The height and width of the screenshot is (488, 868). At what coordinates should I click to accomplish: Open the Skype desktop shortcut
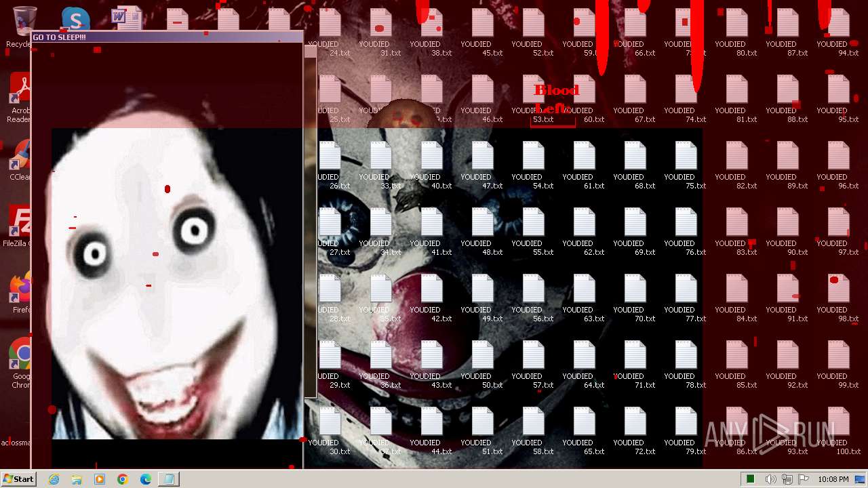(x=75, y=19)
